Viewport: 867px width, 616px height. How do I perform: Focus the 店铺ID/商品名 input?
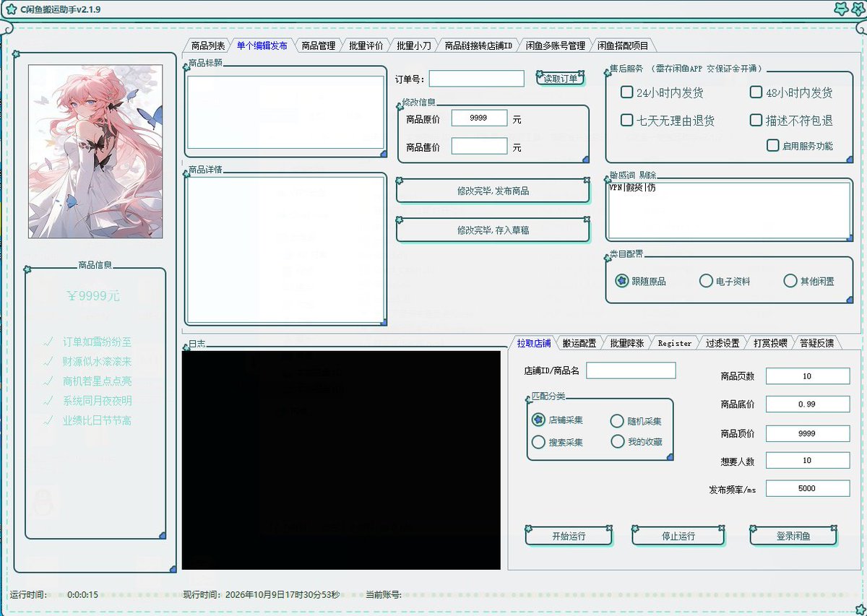pos(631,370)
